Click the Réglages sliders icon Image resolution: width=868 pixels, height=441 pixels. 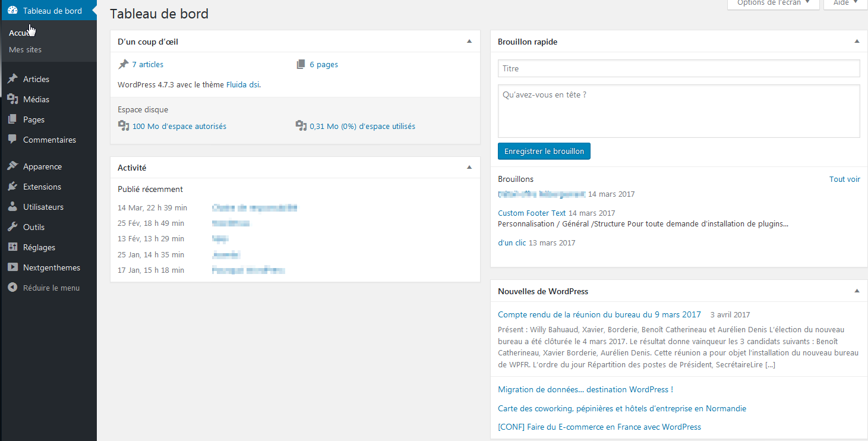(12, 247)
